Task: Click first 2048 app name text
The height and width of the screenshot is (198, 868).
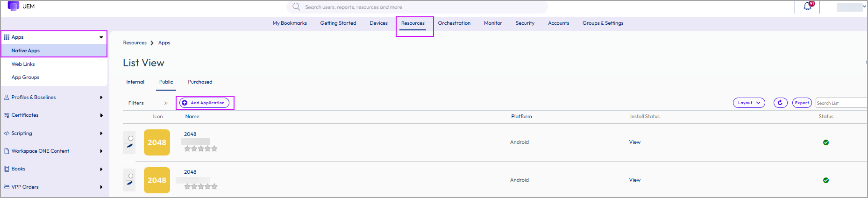Action: tap(190, 134)
